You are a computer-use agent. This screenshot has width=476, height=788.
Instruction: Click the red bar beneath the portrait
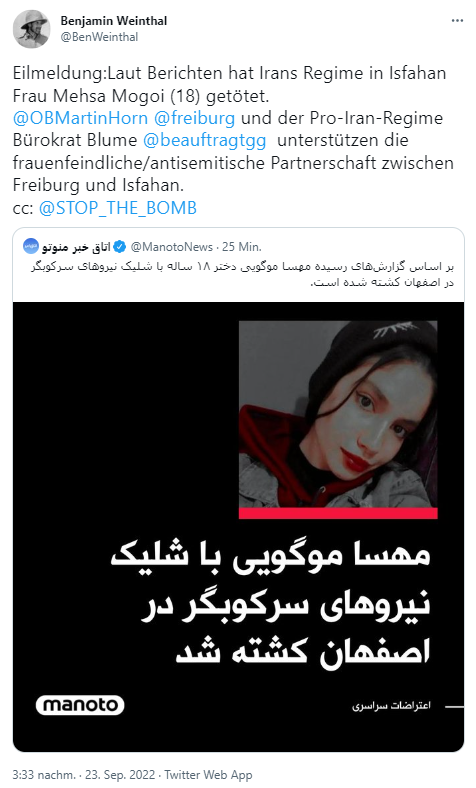coord(338,513)
